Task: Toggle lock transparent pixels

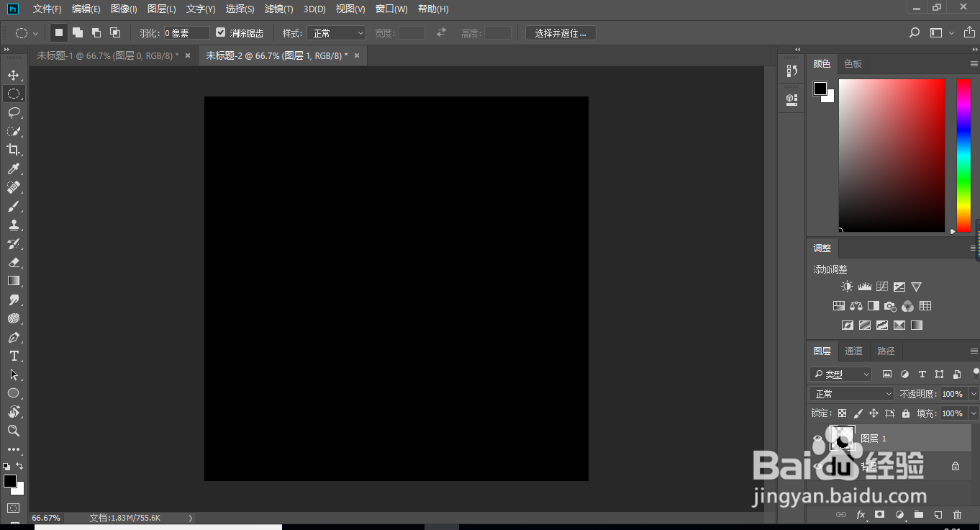Action: [842, 413]
